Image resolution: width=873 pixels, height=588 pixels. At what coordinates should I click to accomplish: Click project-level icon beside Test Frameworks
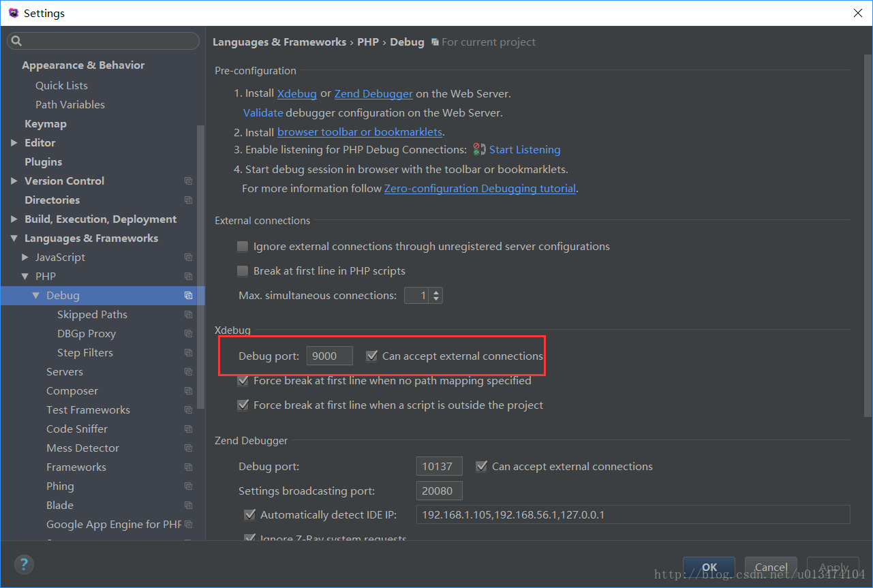tap(188, 410)
